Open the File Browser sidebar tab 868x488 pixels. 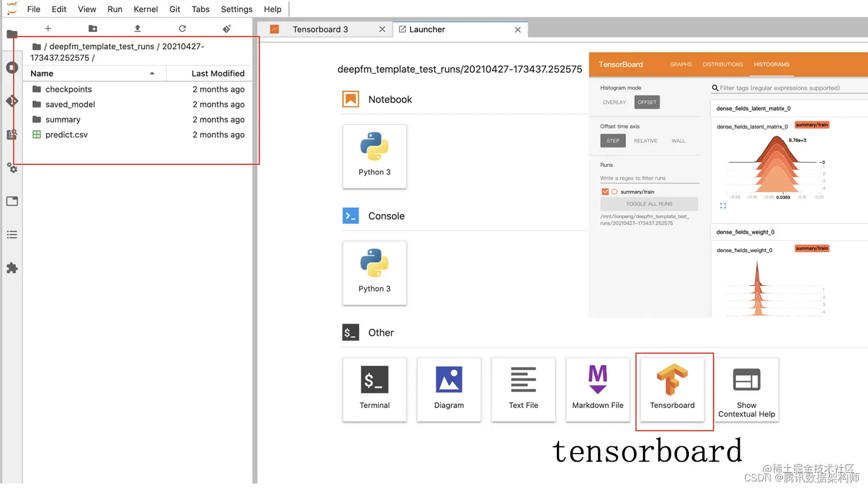tap(11, 34)
